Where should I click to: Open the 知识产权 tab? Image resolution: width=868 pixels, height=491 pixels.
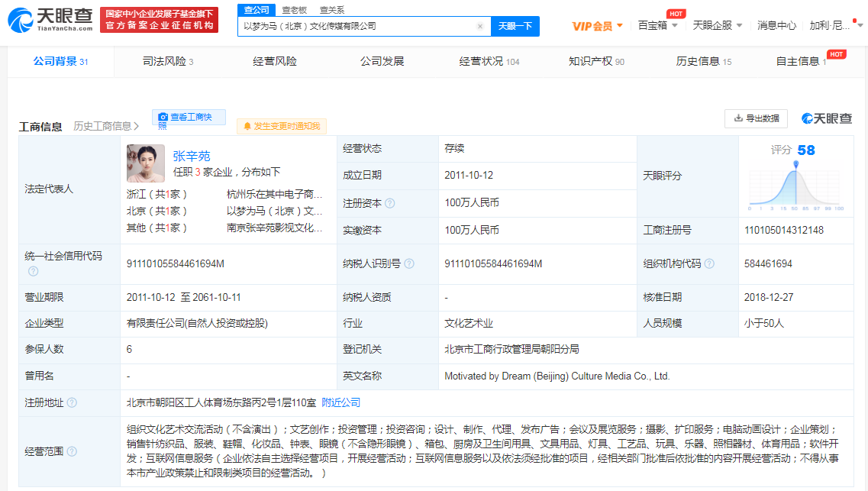(596, 61)
